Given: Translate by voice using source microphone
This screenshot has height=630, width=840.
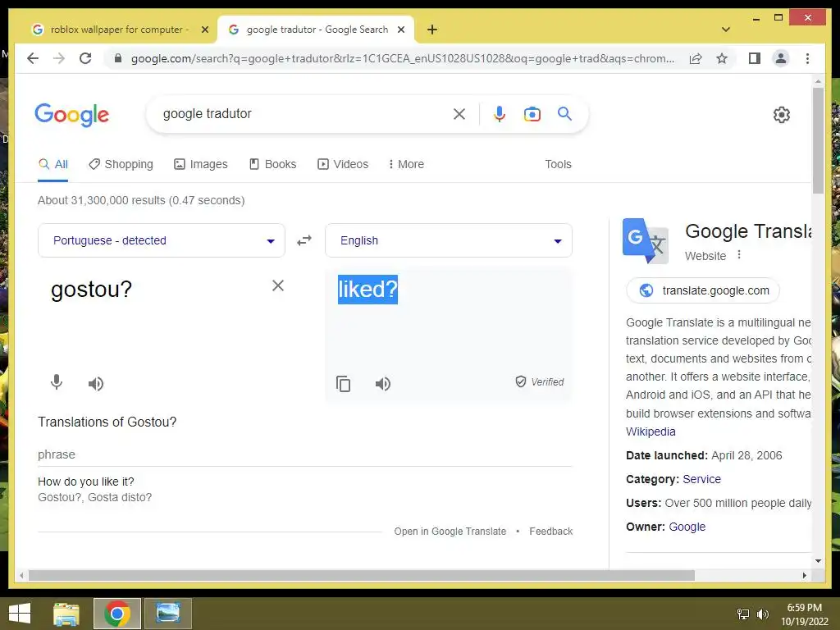Looking at the screenshot, I should [57, 382].
